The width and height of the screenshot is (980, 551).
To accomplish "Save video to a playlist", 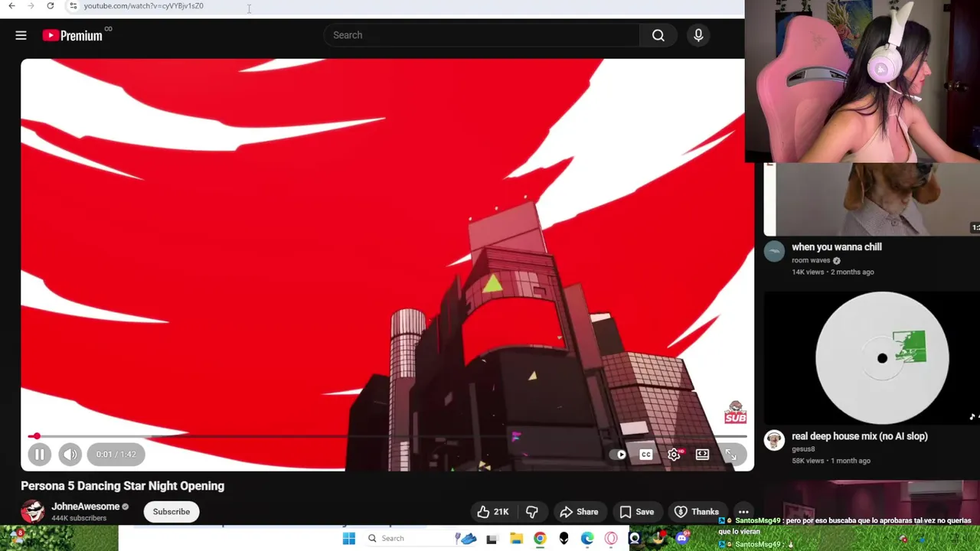I will (637, 512).
